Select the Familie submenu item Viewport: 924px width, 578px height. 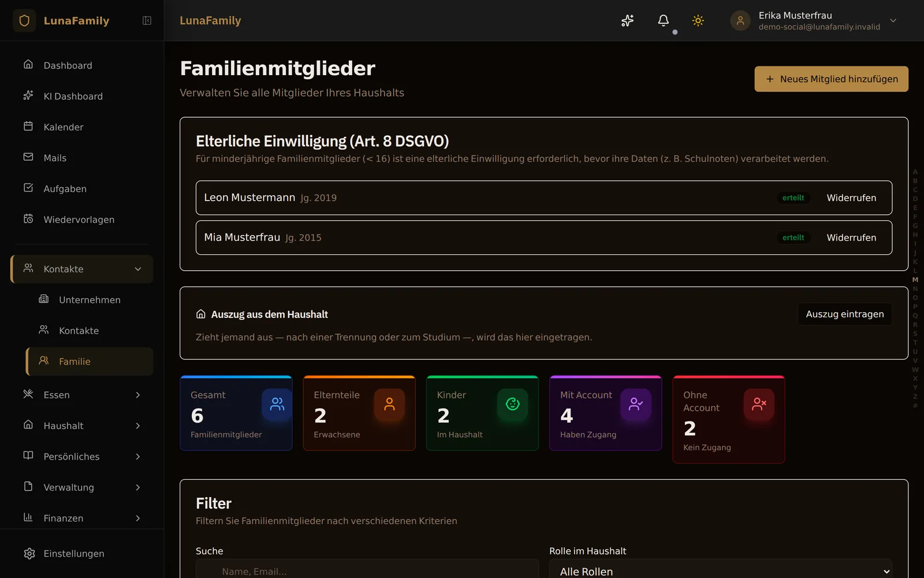click(90, 361)
